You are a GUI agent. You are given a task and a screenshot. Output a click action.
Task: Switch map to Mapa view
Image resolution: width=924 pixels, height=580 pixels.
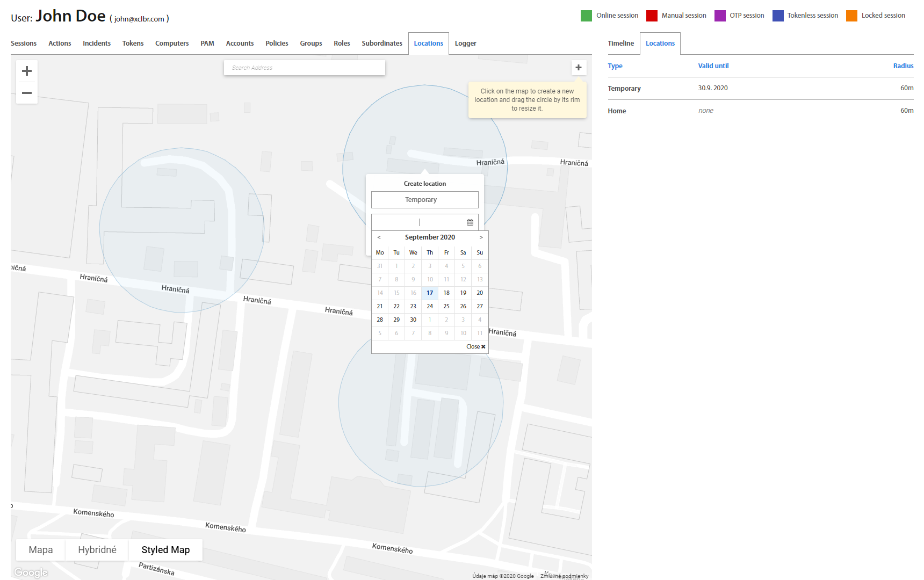click(x=41, y=550)
